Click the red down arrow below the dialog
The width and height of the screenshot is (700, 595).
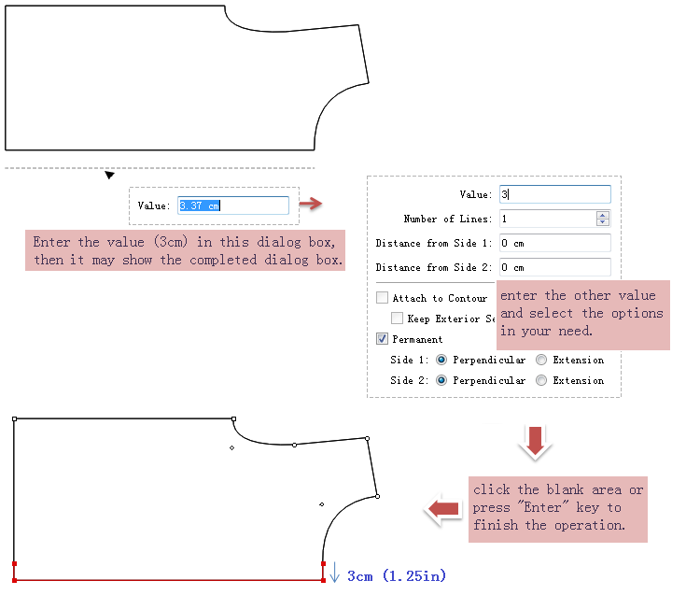535,441
